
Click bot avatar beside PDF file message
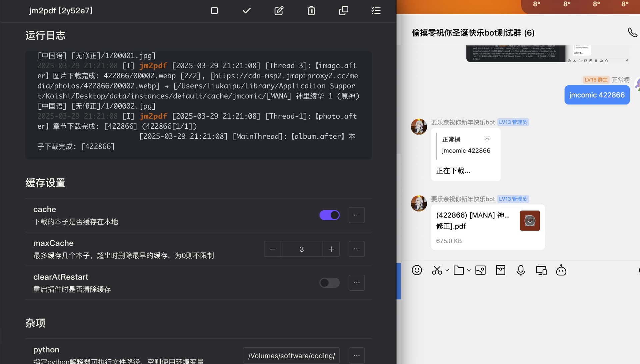pos(419,203)
